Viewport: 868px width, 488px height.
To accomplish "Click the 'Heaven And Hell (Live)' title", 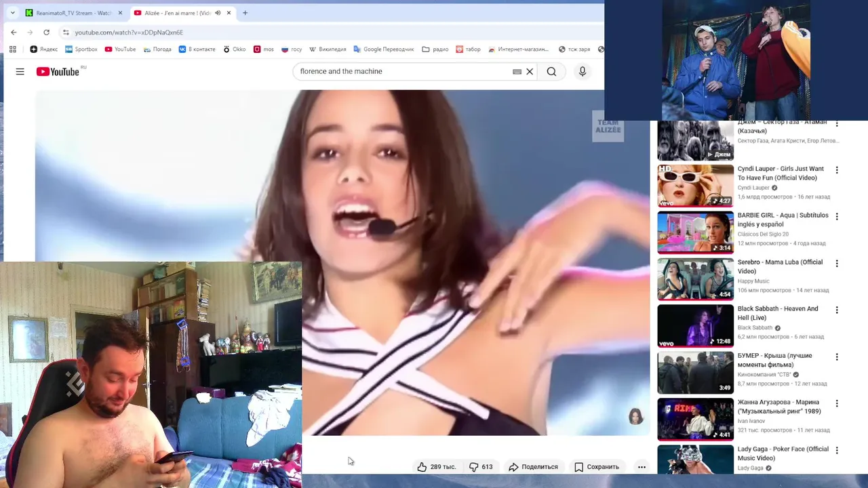I will [x=778, y=313].
